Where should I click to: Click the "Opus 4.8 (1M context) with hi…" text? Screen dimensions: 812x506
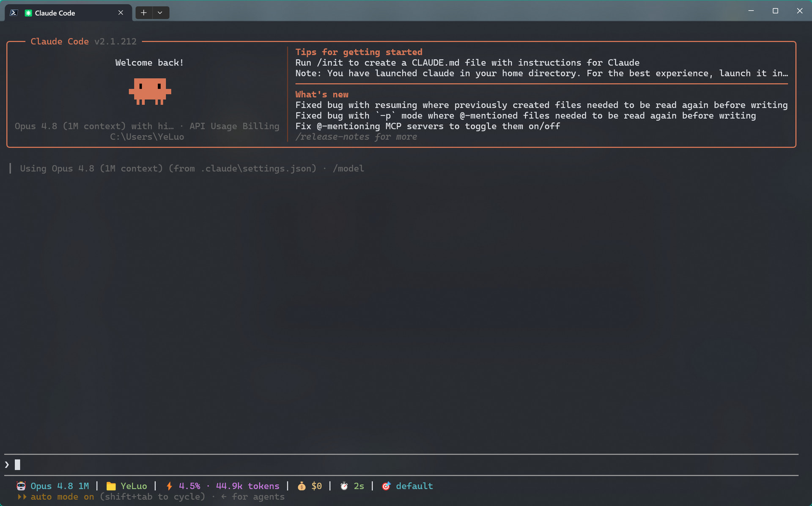coord(94,126)
